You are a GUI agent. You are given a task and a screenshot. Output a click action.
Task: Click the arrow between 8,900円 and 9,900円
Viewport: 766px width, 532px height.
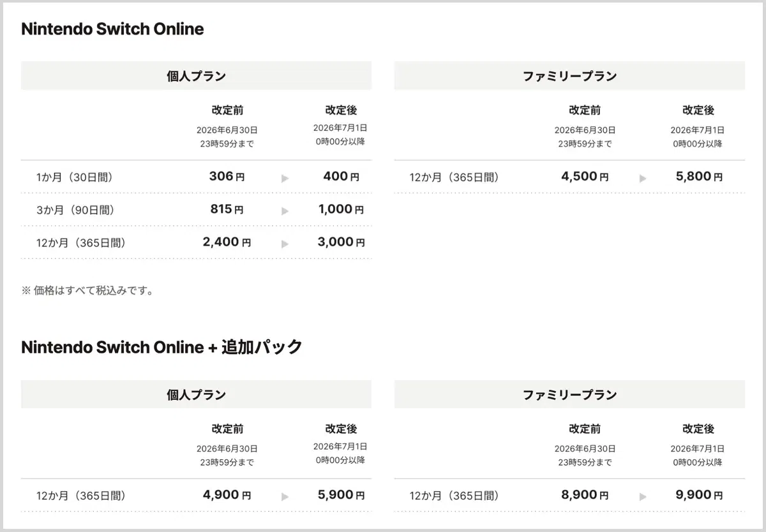pyautogui.click(x=643, y=496)
